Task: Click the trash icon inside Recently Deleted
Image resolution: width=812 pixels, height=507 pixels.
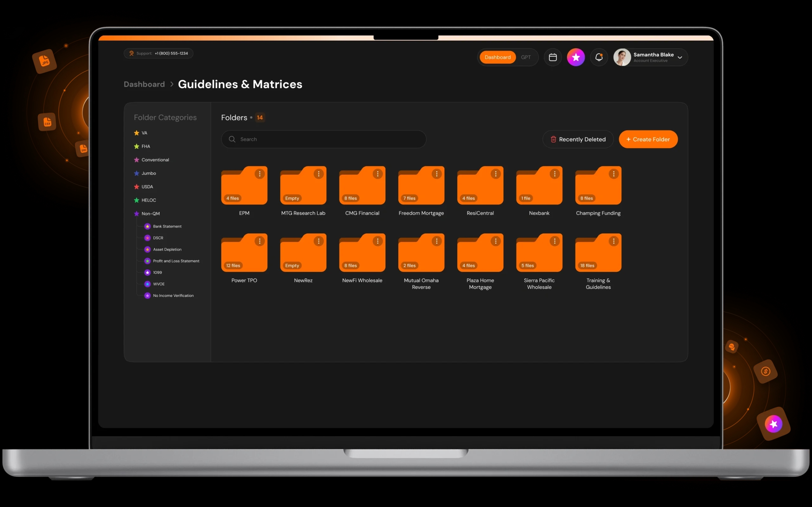Action: tap(553, 139)
